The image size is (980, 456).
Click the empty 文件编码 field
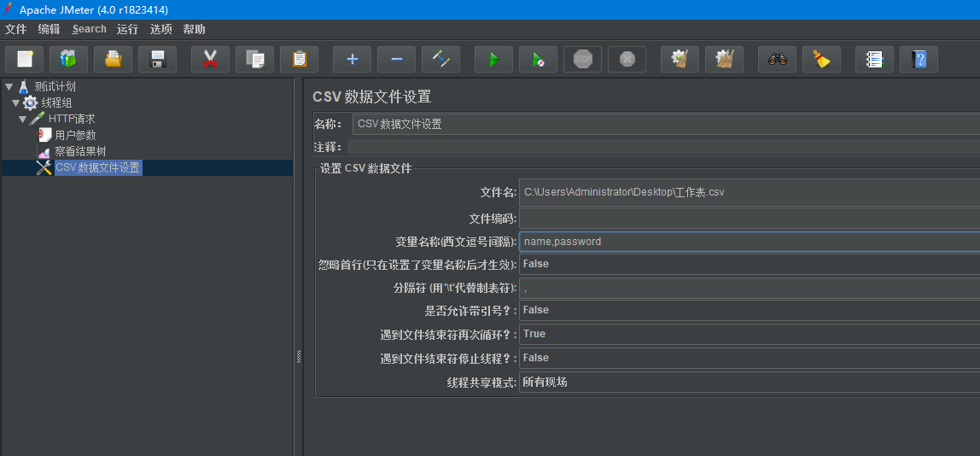(750, 219)
